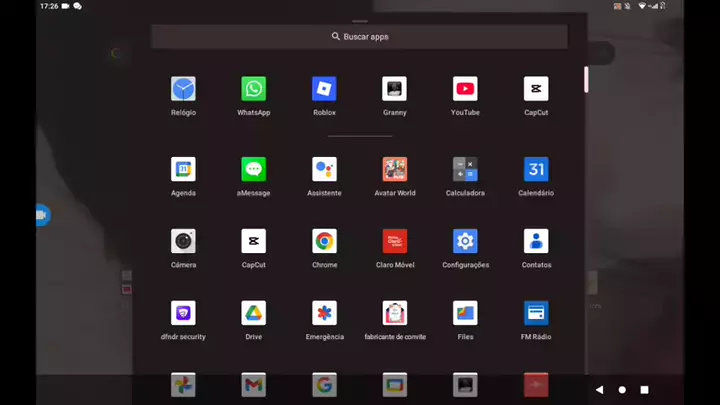Image resolution: width=720 pixels, height=405 pixels.
Task: Open the Relógio clock app
Action: tap(183, 89)
